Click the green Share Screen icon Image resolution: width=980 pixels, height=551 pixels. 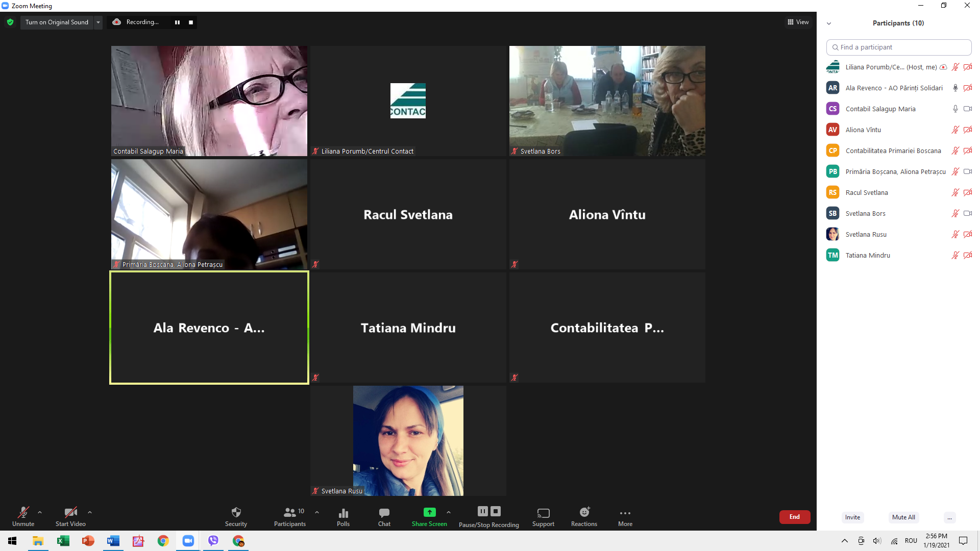pyautogui.click(x=429, y=512)
